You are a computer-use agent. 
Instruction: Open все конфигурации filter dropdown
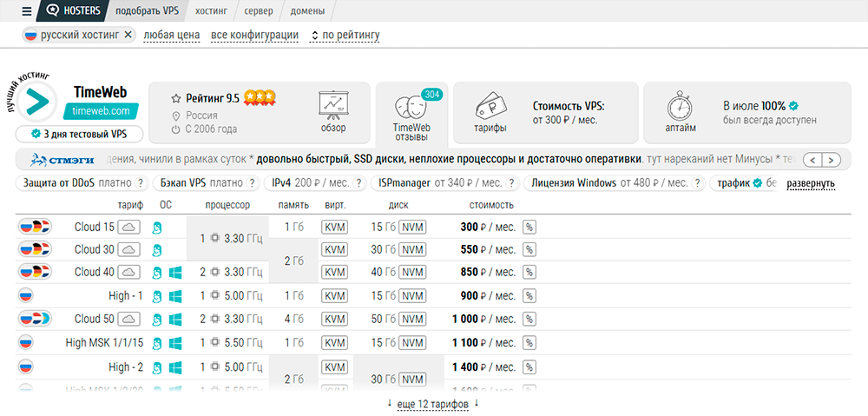[254, 36]
